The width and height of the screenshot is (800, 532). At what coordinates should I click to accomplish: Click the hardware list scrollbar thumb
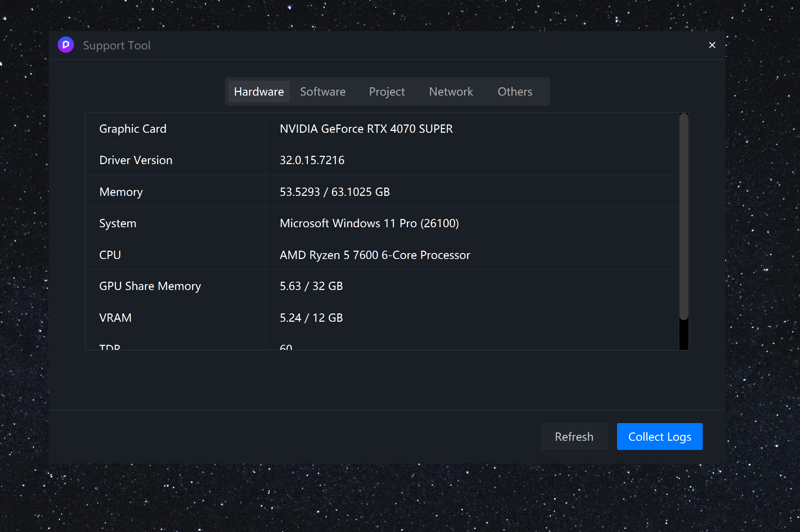click(x=683, y=216)
